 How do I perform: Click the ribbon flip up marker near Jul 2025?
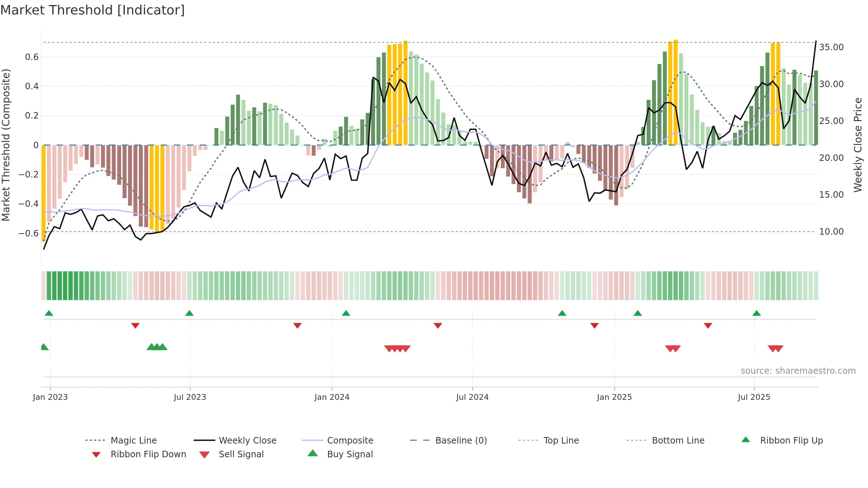(757, 313)
